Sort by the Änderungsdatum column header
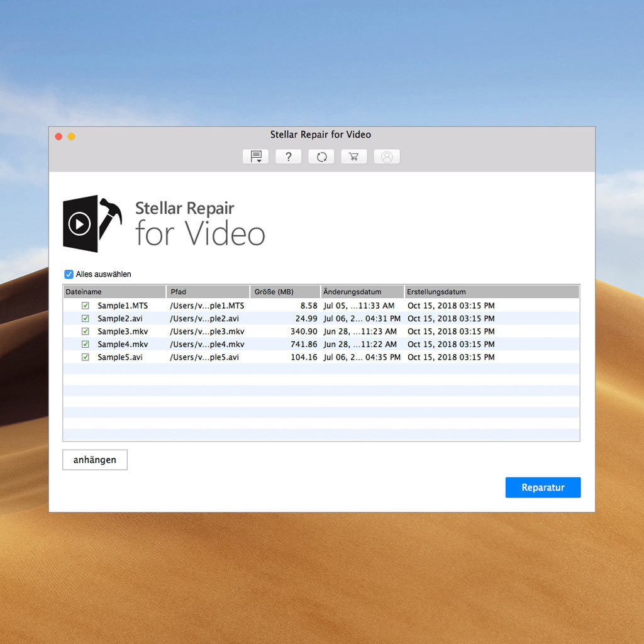 click(362, 292)
